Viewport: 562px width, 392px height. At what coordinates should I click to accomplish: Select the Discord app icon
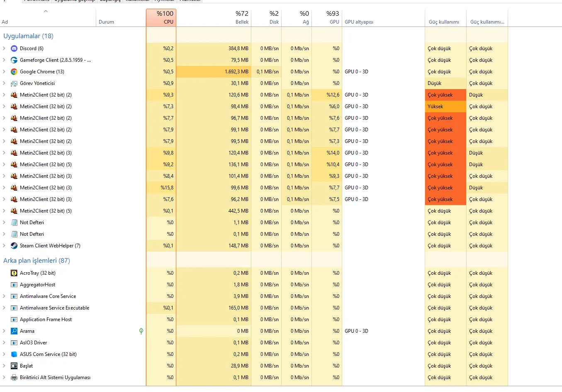(14, 48)
